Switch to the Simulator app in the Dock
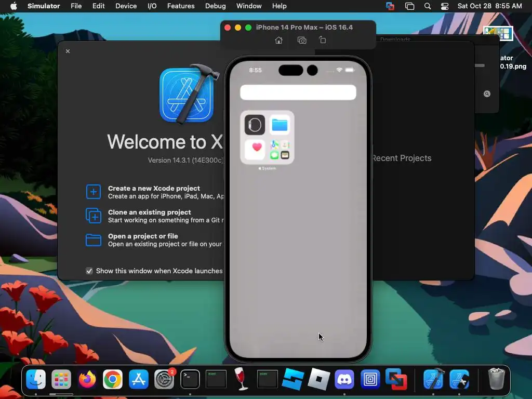532x399 pixels. point(459,379)
